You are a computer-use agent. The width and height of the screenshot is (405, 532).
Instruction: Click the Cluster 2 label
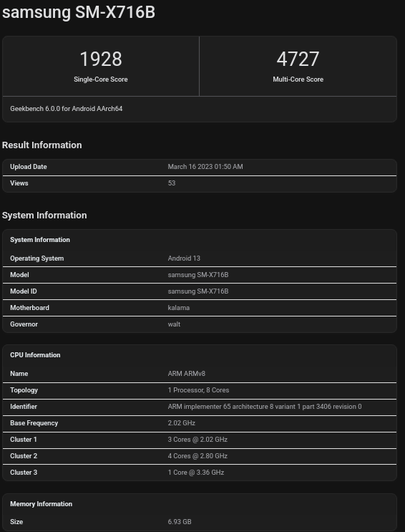coord(24,456)
